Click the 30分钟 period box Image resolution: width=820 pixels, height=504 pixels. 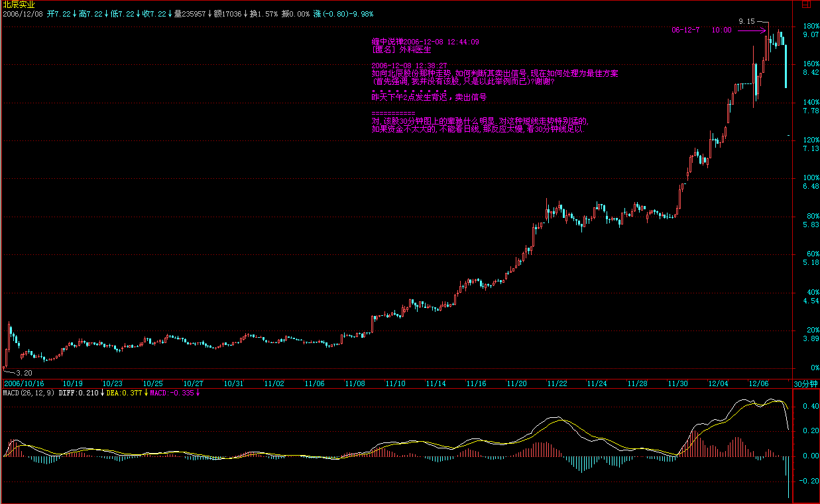(805, 383)
